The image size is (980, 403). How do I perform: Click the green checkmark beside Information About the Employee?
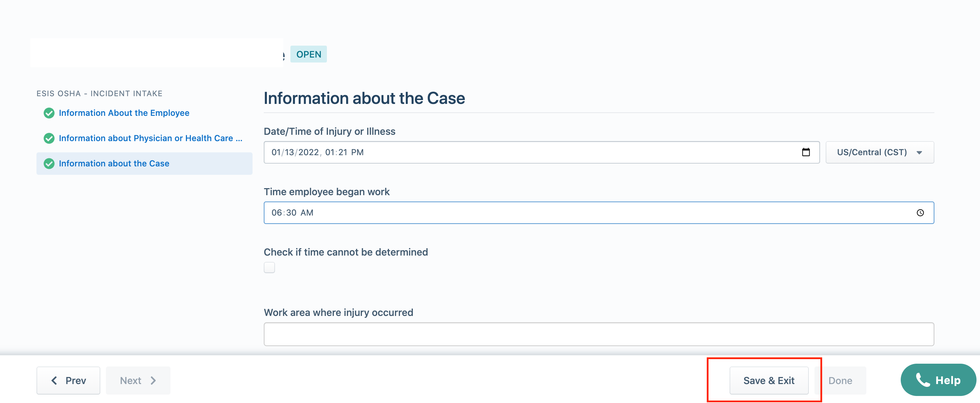[x=49, y=113]
